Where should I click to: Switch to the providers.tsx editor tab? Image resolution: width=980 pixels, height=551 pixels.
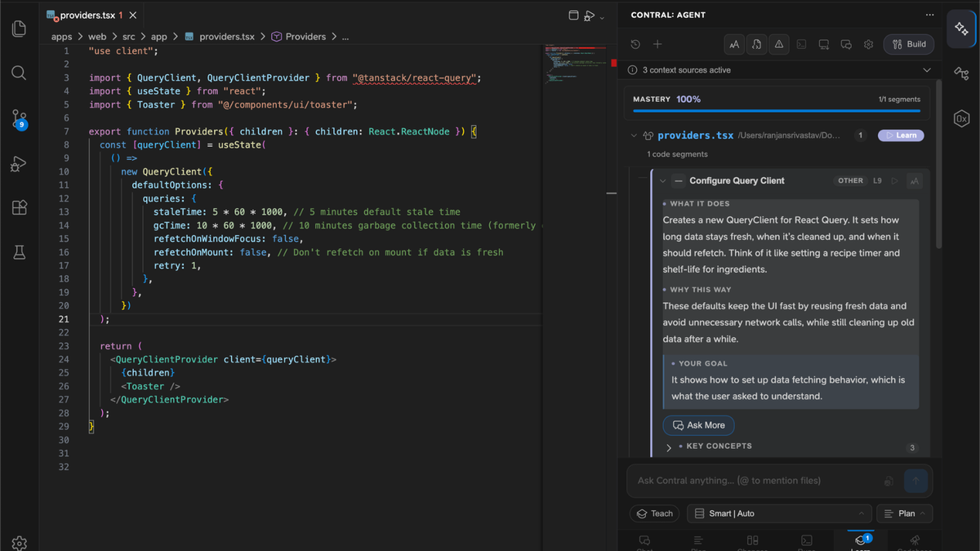(x=91, y=15)
